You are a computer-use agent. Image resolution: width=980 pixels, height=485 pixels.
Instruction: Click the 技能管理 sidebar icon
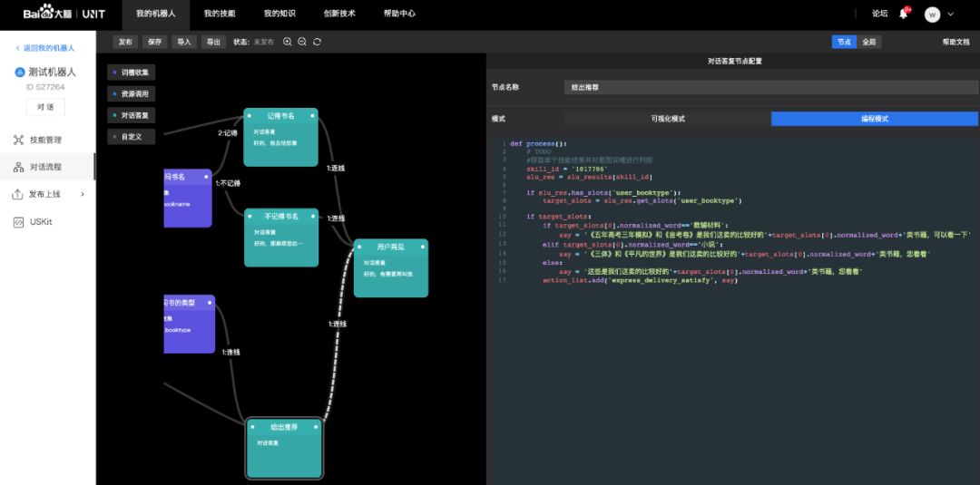pos(19,140)
